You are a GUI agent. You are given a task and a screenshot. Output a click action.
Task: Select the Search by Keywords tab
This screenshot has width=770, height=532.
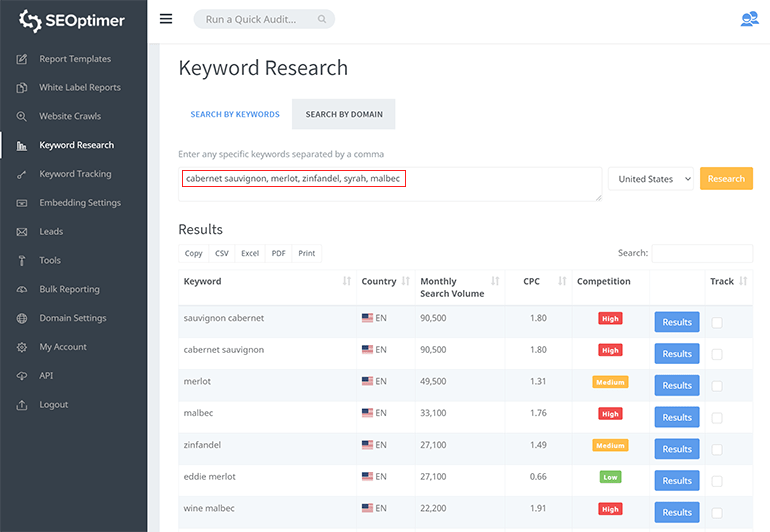coord(235,114)
